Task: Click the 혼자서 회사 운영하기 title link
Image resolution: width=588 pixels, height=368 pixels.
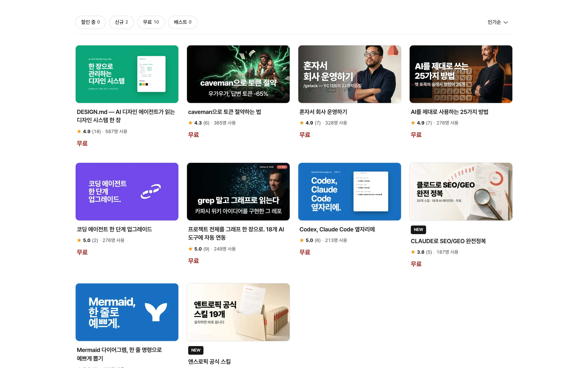Action: (x=323, y=112)
